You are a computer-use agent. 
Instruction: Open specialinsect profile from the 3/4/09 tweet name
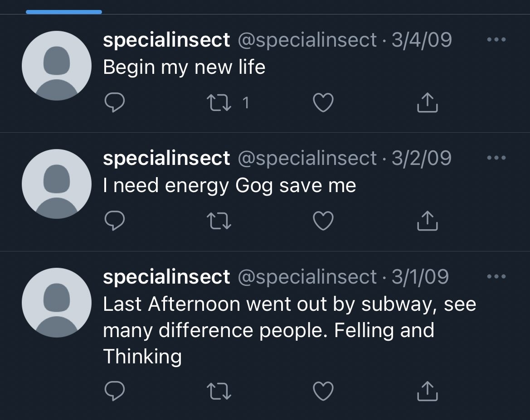click(166, 40)
